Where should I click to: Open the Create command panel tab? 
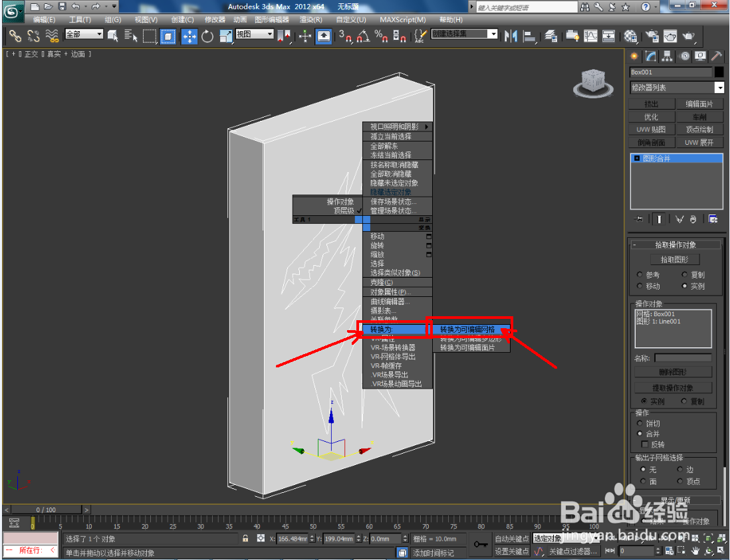tap(634, 56)
